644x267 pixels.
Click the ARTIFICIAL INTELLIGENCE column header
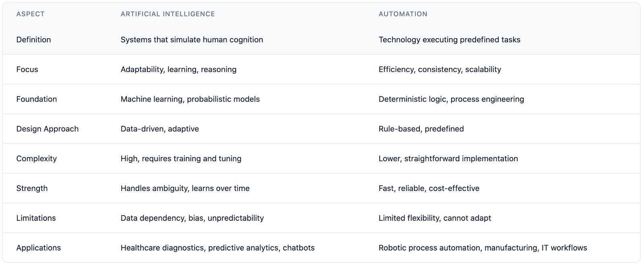pyautogui.click(x=167, y=14)
